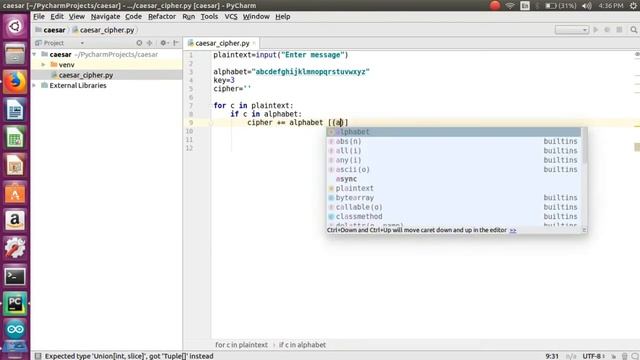Open the Edit menu

[57, 16]
